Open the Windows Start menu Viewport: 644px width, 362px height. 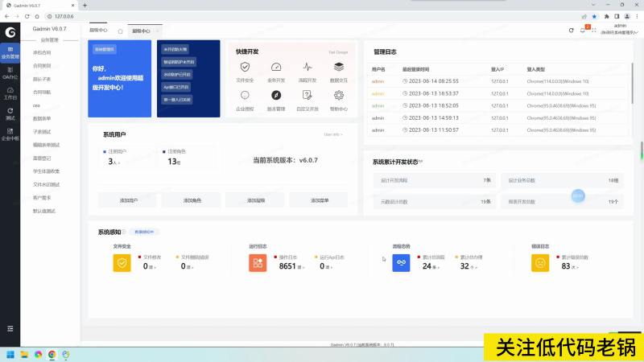tap(10, 354)
